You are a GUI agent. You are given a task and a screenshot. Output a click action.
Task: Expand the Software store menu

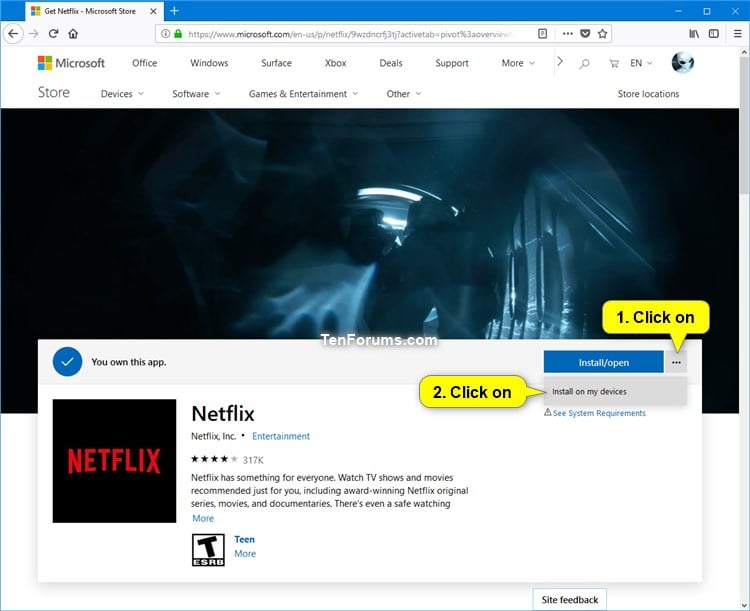pyautogui.click(x=196, y=94)
